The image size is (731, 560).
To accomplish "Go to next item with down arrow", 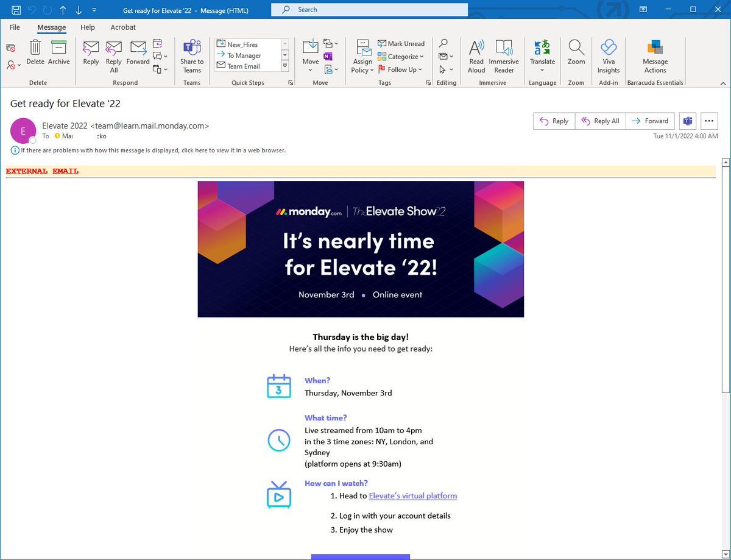I will click(78, 10).
